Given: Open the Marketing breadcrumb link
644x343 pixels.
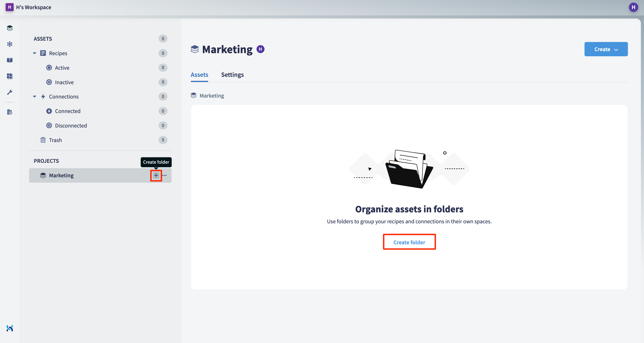Looking at the screenshot, I should pos(212,96).
